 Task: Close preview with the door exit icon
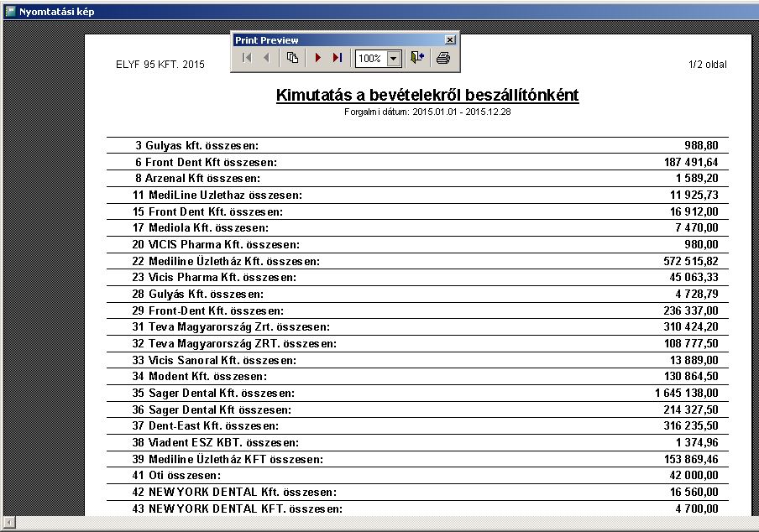pyautogui.click(x=416, y=58)
